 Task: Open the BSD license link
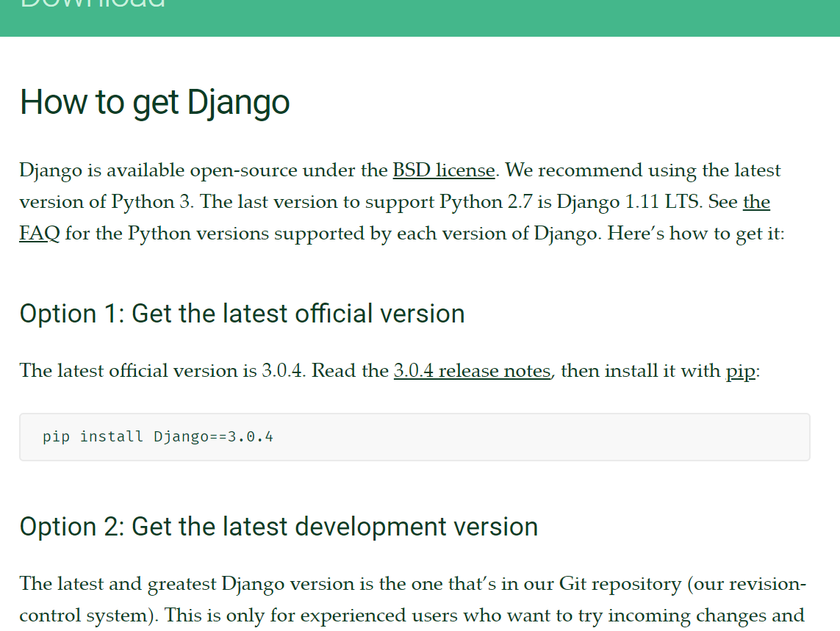[x=444, y=170]
